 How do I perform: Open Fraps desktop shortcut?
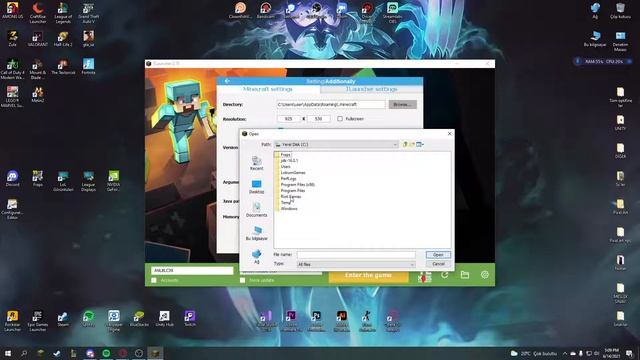pos(38,179)
